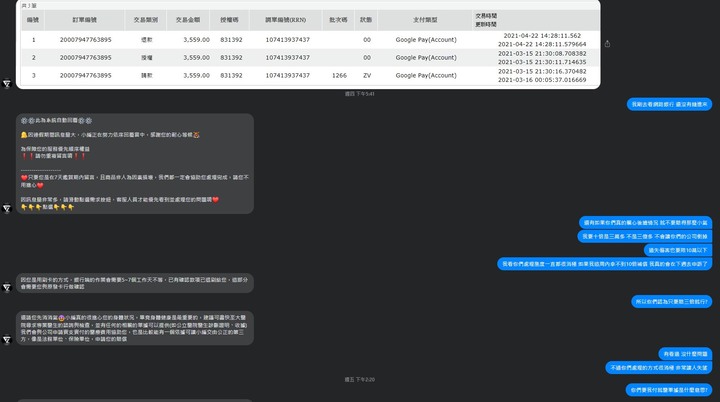Click 'Google Pay(Account)' in row 1
This screenshot has height=402, width=720.
[426, 40]
